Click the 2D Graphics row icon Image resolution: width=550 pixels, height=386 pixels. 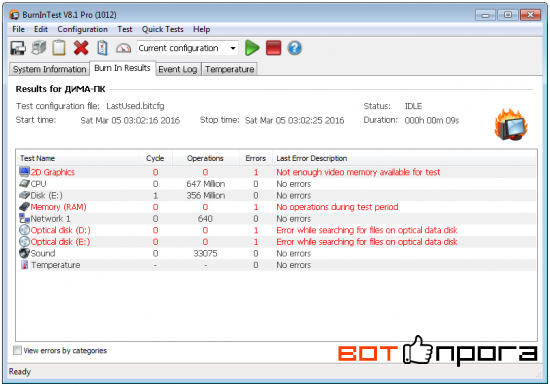tap(25, 172)
